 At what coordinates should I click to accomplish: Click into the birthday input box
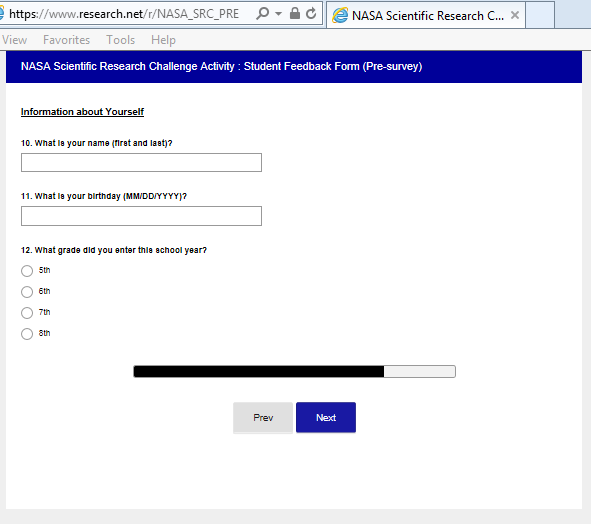point(141,216)
